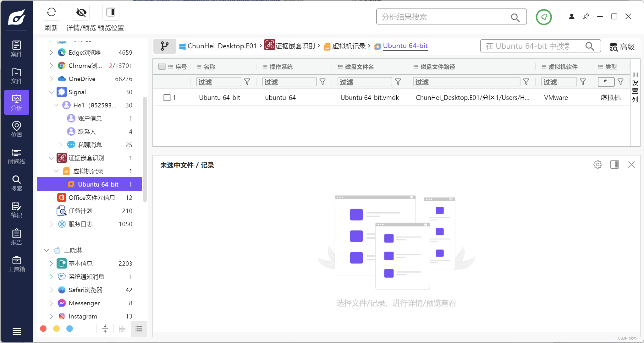The height and width of the screenshot is (343, 644).
Task: Toggle the 详情/预览 eye-slash icon
Action: pos(81,13)
